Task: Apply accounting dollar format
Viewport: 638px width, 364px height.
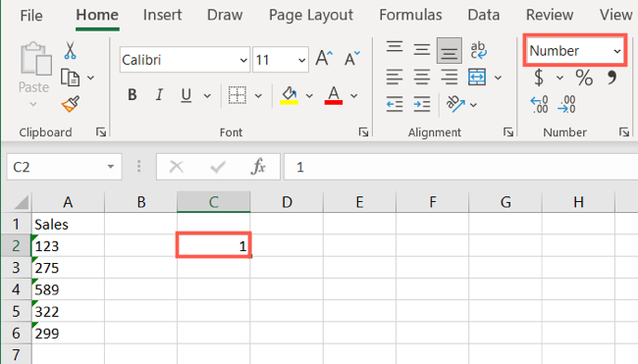Action: [x=539, y=78]
